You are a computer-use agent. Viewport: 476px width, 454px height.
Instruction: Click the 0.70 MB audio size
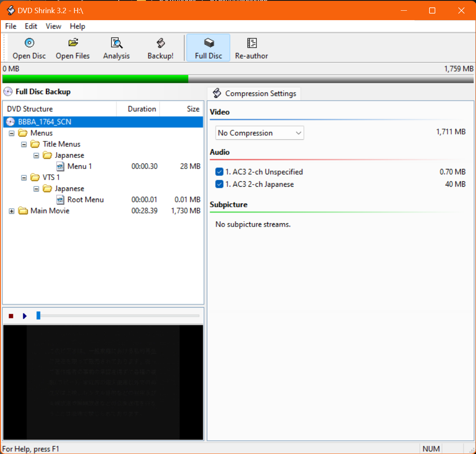(453, 172)
